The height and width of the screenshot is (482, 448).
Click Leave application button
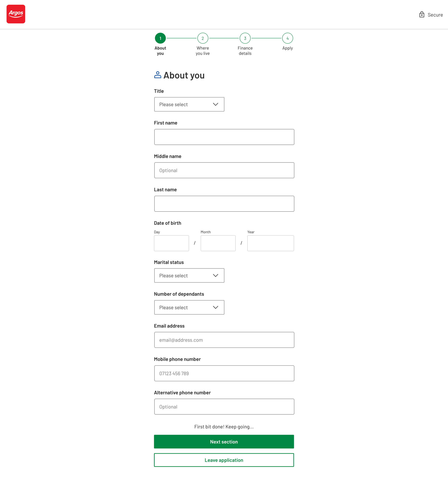pos(224,460)
